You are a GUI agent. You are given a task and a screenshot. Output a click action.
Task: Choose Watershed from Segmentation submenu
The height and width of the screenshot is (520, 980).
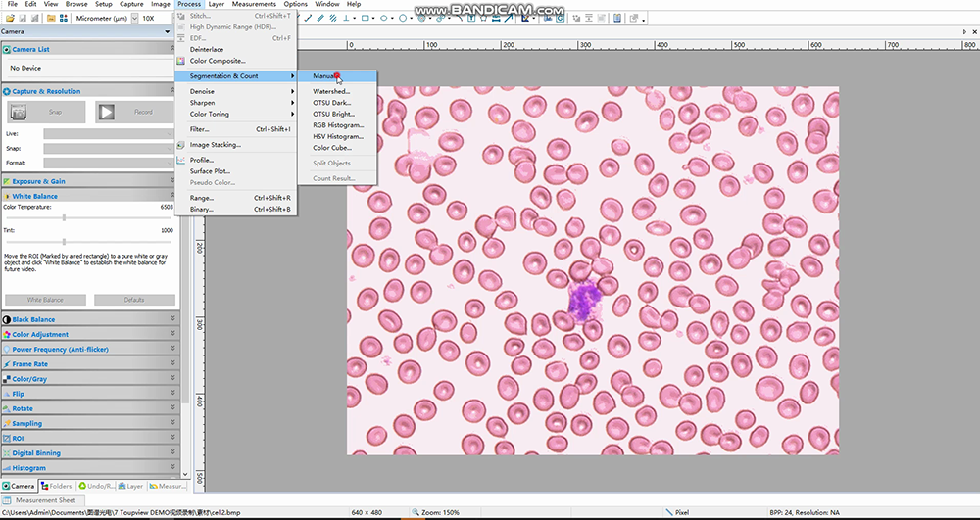330,91
